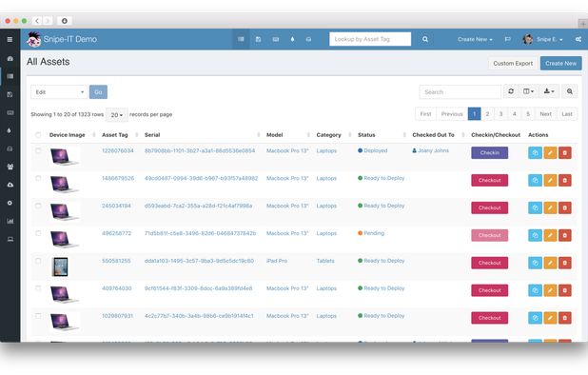
Task: Click the Custom Export button
Action: point(513,64)
